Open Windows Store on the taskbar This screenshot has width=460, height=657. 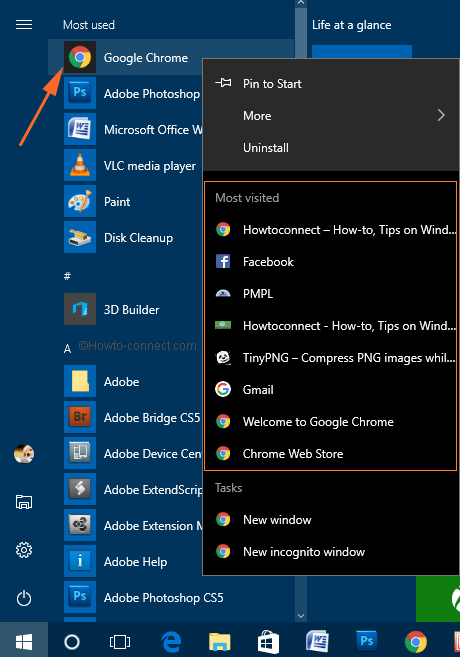coord(268,641)
